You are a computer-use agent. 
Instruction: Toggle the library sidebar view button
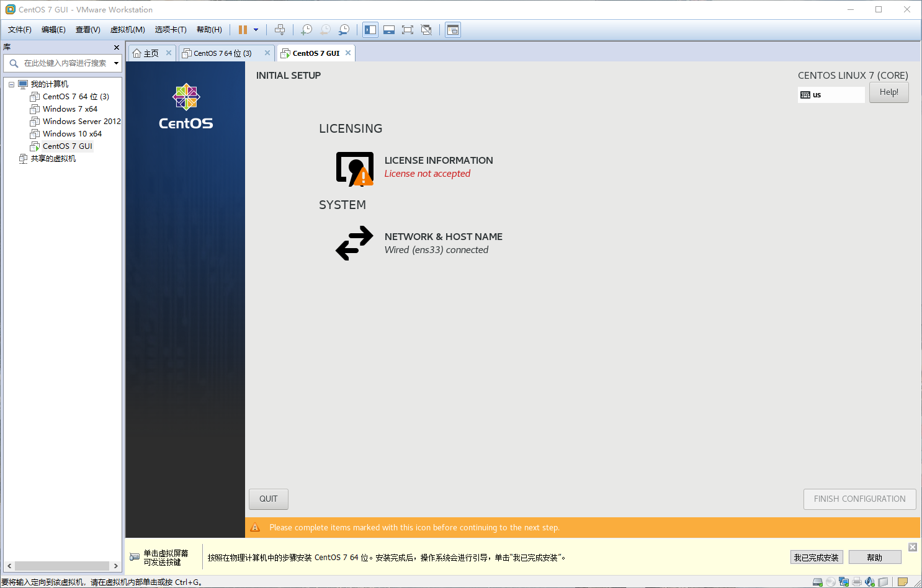click(x=370, y=30)
